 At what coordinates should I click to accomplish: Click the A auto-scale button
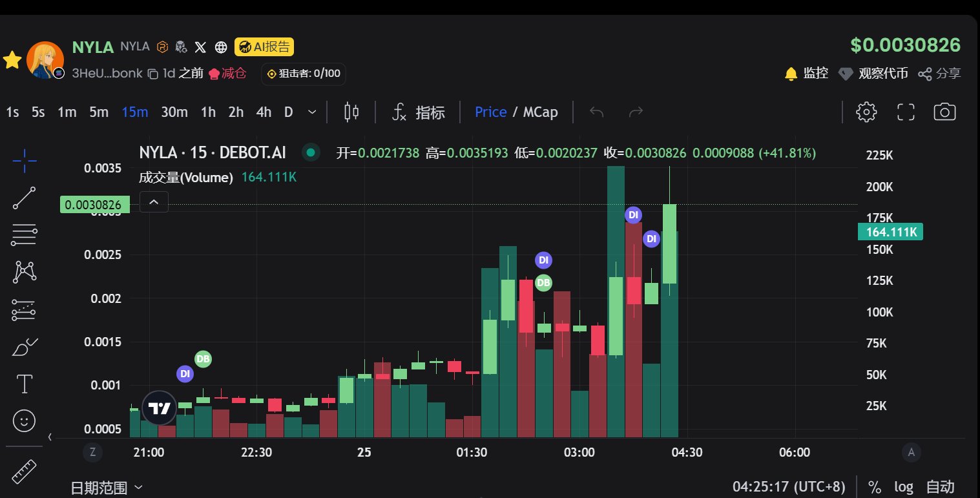(911, 452)
